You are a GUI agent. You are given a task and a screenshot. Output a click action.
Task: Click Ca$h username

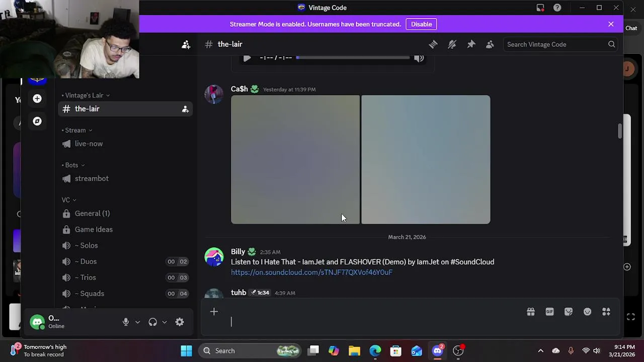[x=239, y=89]
